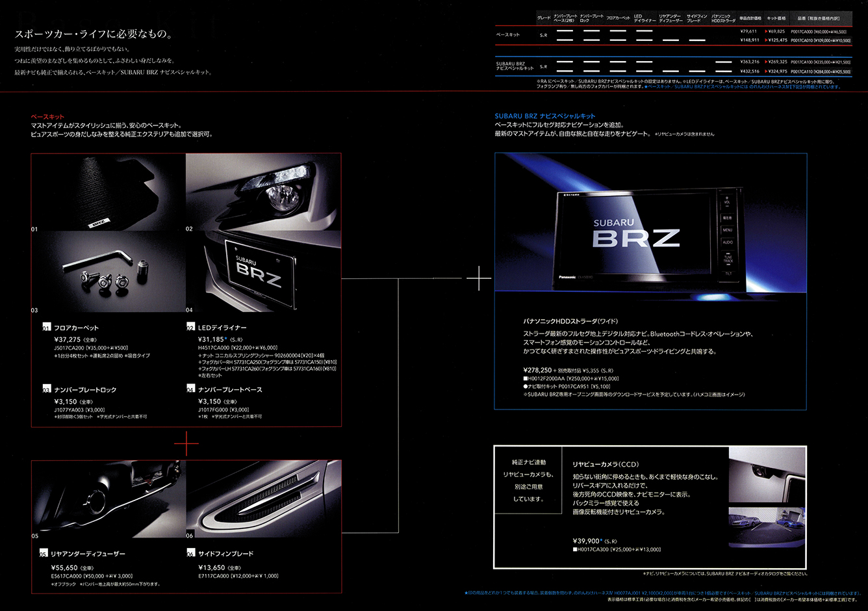The width and height of the screenshot is (868, 611).
Task: Click the 03 badge beside ナンバープレートロック
Action: pos(46,389)
